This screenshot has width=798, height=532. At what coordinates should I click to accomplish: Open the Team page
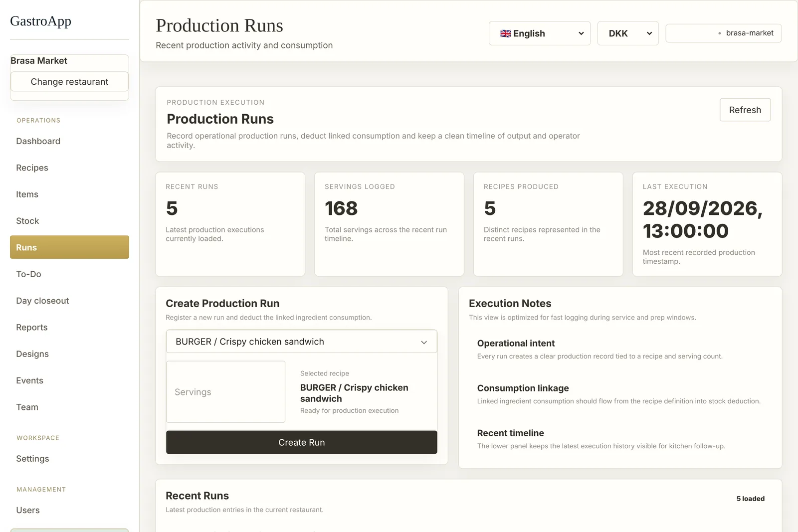(69, 407)
